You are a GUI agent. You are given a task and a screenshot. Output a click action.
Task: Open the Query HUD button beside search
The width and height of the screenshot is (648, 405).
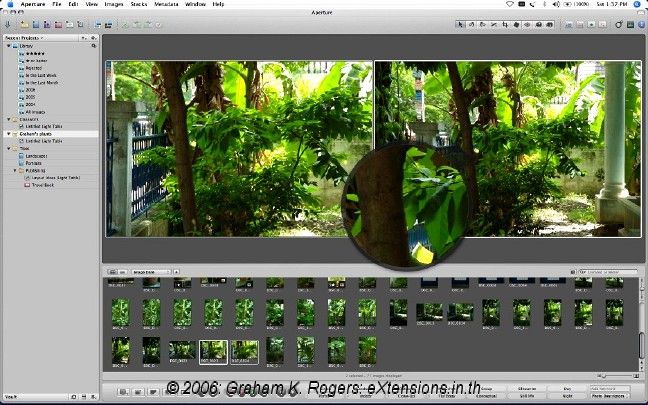click(x=573, y=272)
